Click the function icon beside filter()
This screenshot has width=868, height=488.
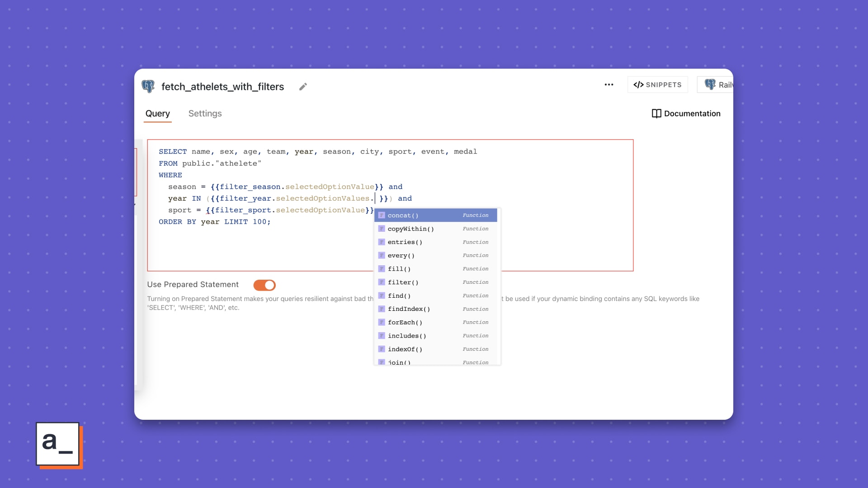382,282
